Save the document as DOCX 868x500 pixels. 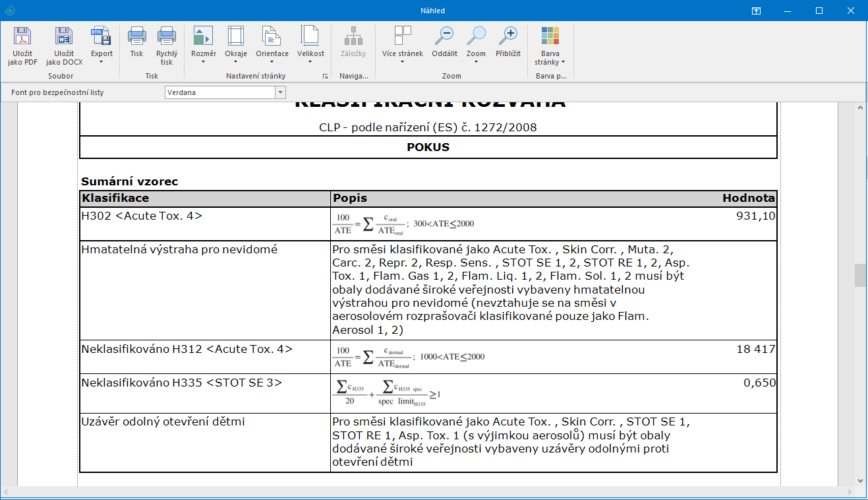(x=64, y=46)
